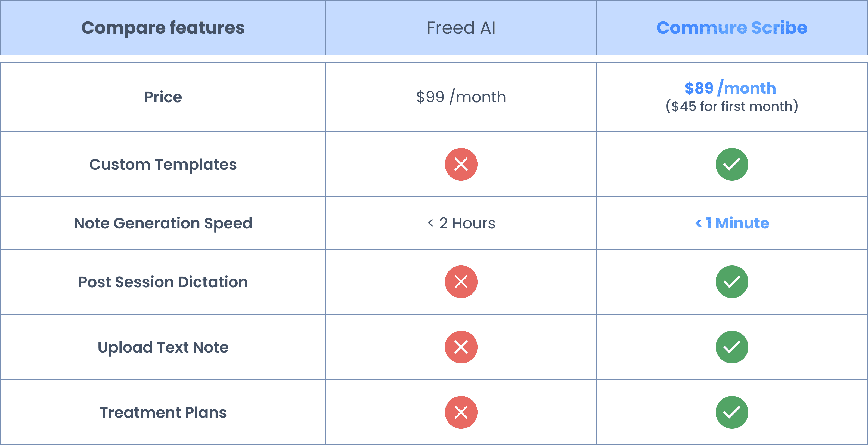Select the Treatment Plans row label
The image size is (868, 445).
click(163, 412)
